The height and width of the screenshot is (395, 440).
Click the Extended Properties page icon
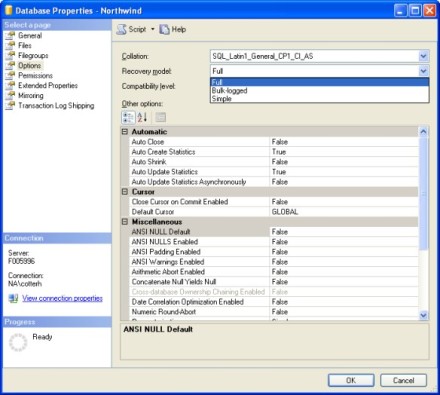10,85
